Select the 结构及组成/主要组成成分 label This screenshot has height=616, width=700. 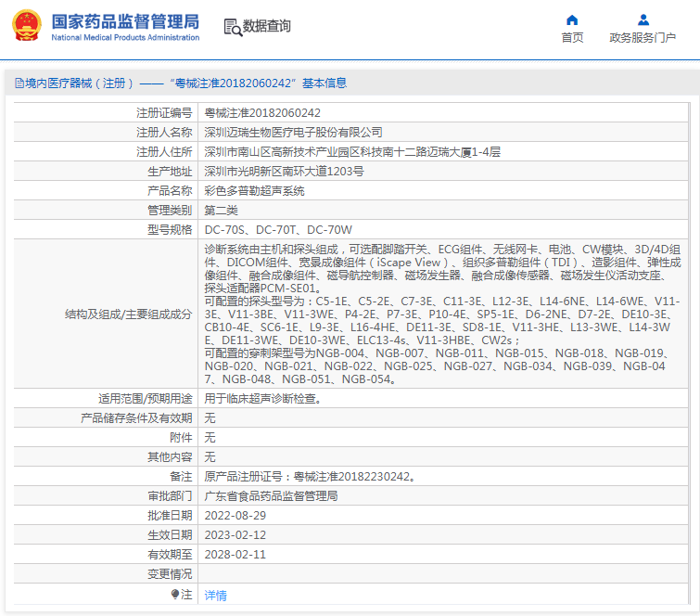129,314
